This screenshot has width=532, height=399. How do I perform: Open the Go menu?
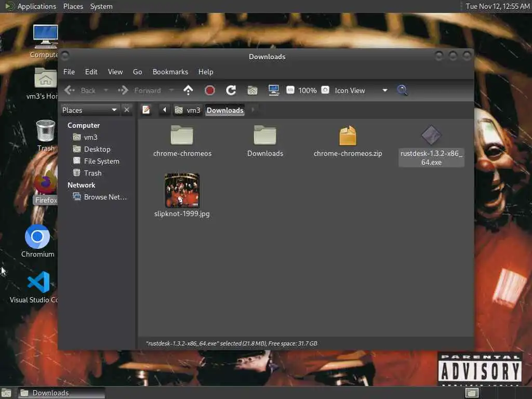tap(137, 72)
